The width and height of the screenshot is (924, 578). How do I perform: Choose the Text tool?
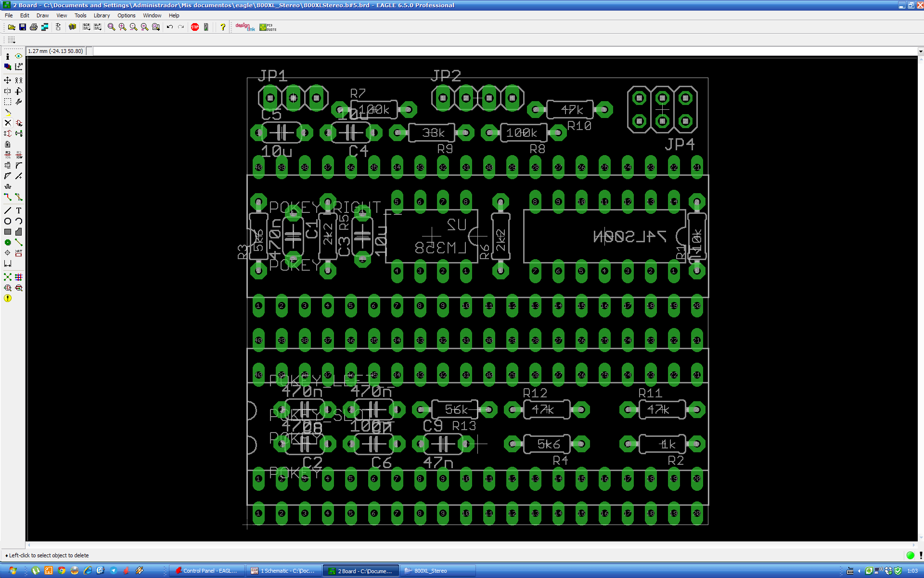[19, 210]
